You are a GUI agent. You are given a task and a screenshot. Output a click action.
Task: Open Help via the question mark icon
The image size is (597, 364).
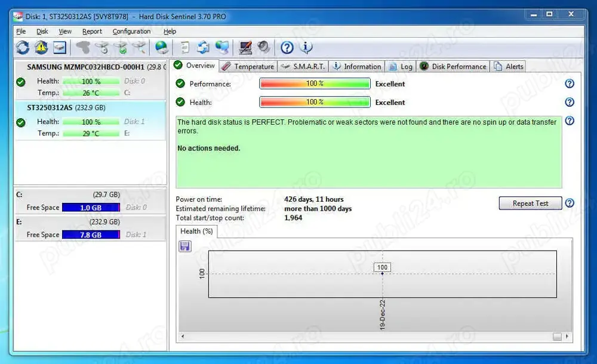coord(287,48)
